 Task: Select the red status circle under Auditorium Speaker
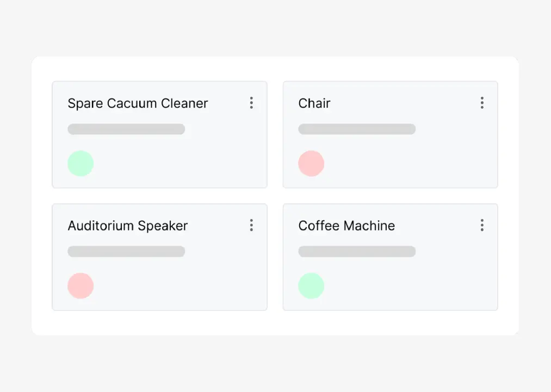click(x=81, y=286)
